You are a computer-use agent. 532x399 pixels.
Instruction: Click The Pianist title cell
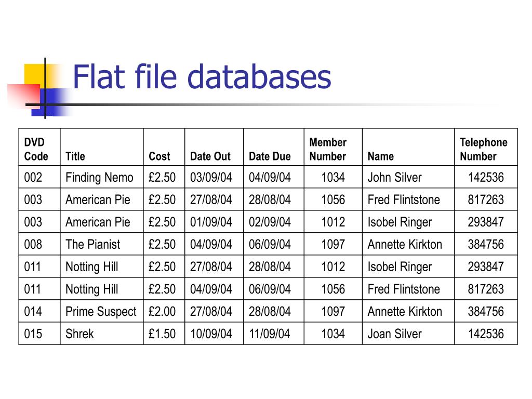click(102, 244)
